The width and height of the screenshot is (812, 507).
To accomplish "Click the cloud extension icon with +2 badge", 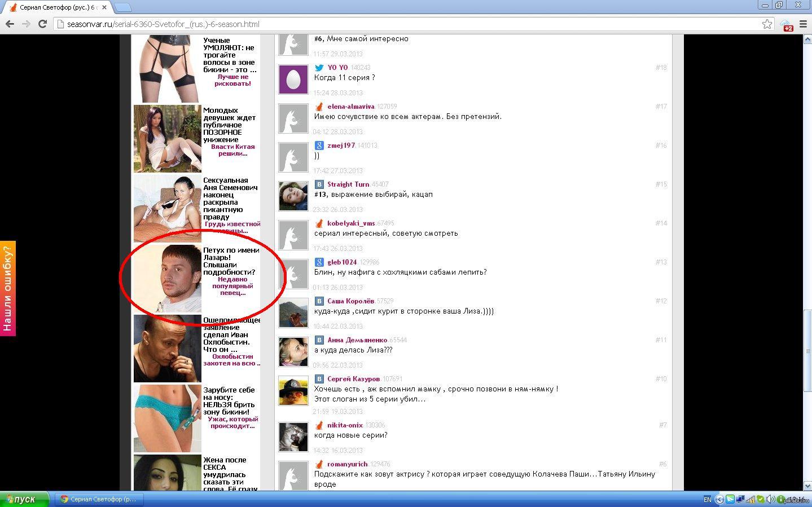I will click(786, 24).
